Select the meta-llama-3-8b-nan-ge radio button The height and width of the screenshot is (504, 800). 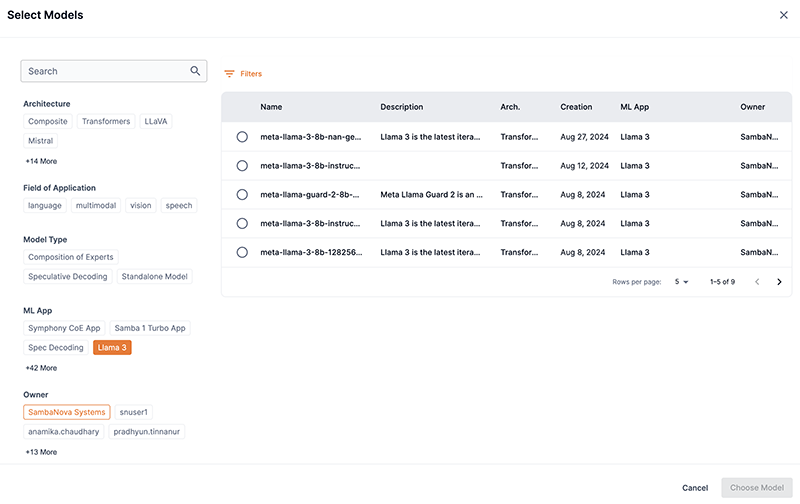pos(242,136)
